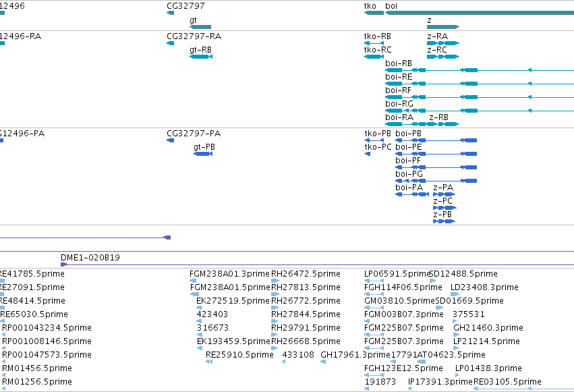This screenshot has height=392, width=574.
Task: Select the tko-PB protein feature
Action: [374, 140]
